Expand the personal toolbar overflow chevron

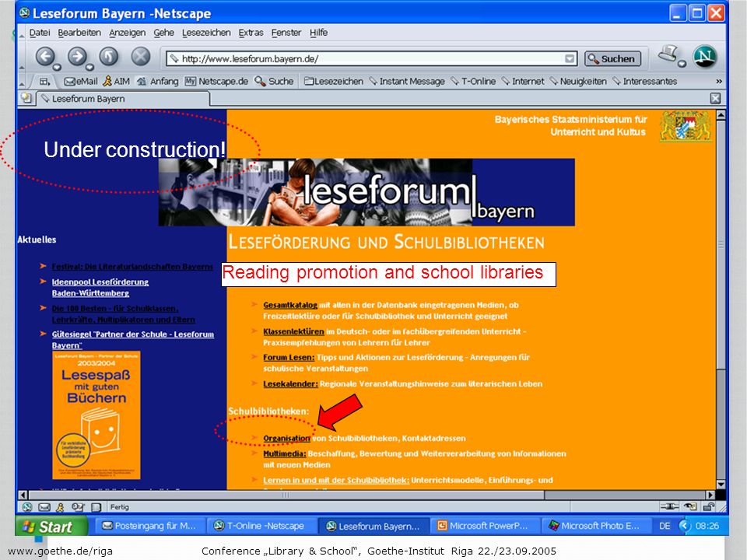719,82
